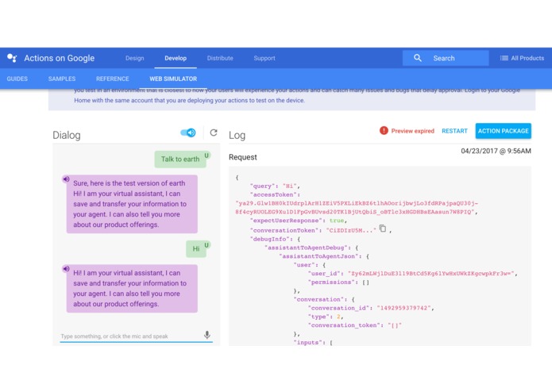Click the "expectUserResponse": true line
552x392 pixels.
tap(299, 221)
